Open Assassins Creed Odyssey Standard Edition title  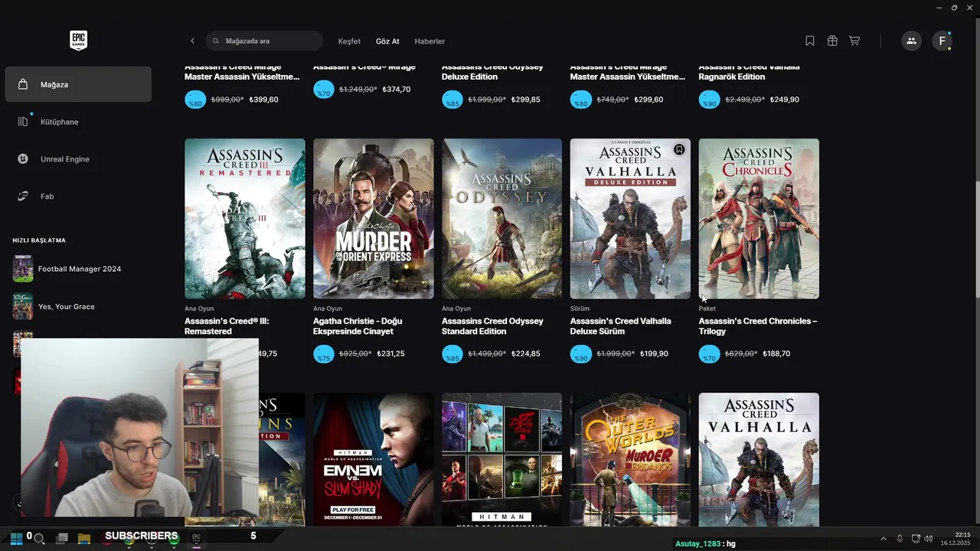pos(492,326)
